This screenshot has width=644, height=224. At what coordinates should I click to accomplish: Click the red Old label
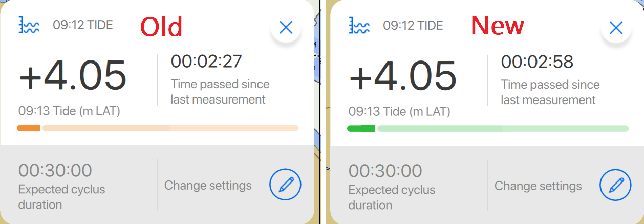click(x=161, y=27)
